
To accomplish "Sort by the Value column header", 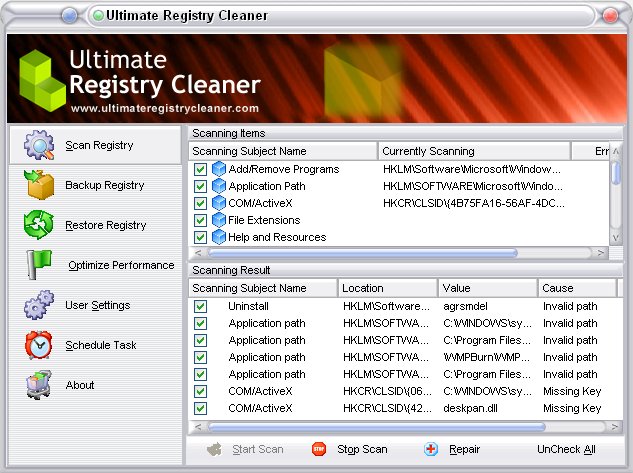I will (488, 288).
